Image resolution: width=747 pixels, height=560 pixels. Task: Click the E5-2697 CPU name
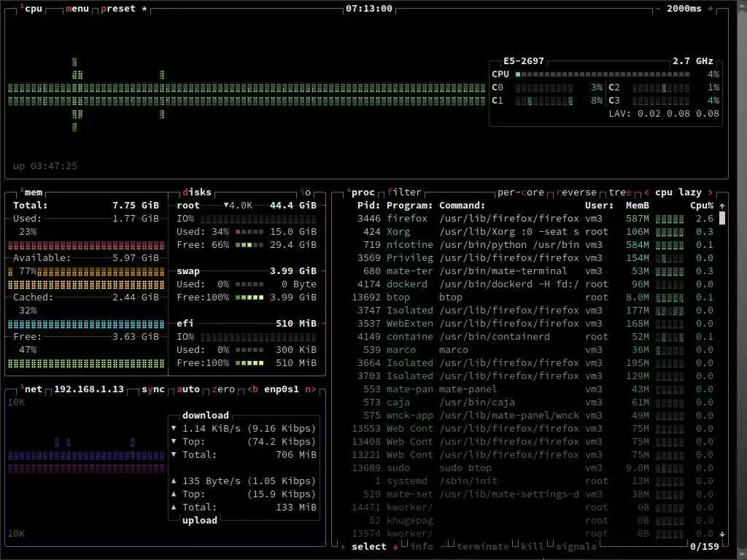pyautogui.click(x=524, y=61)
